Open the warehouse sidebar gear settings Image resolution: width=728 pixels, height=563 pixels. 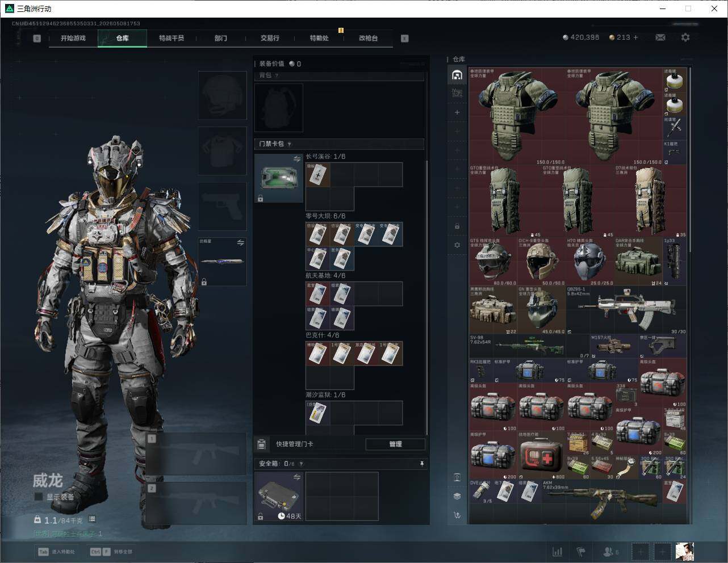coord(457,245)
